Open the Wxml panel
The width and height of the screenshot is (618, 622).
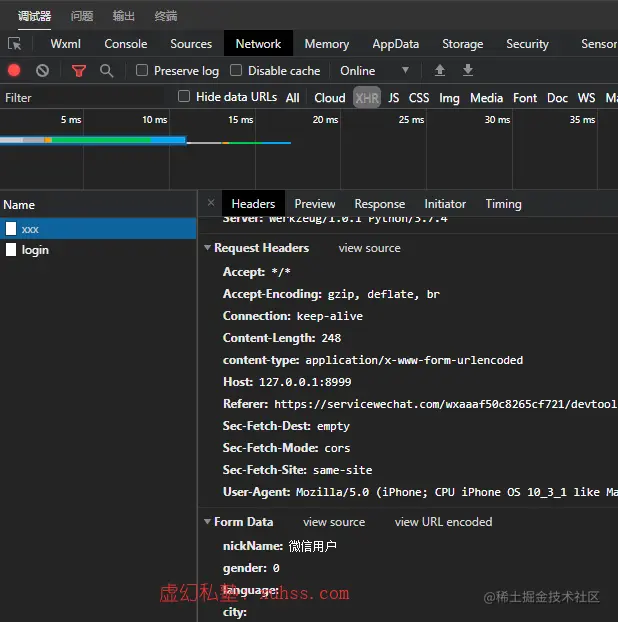[x=65, y=44]
